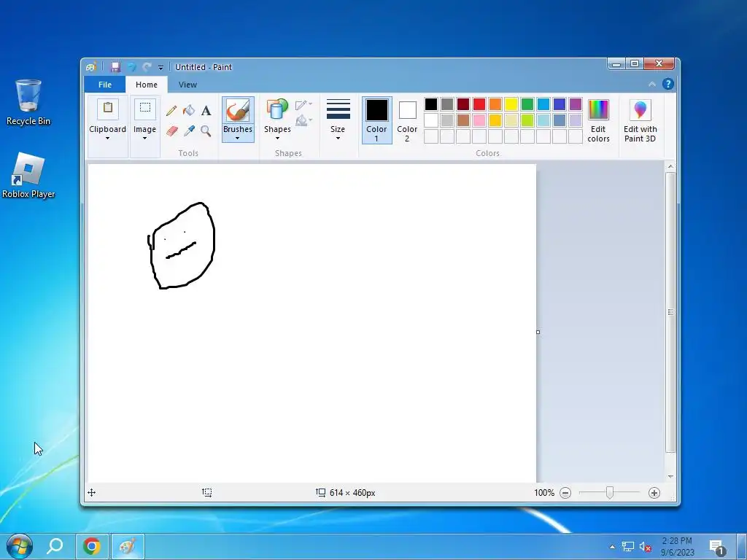This screenshot has width=747, height=560.
Task: Select the Fill with color bucket tool
Action: point(189,111)
